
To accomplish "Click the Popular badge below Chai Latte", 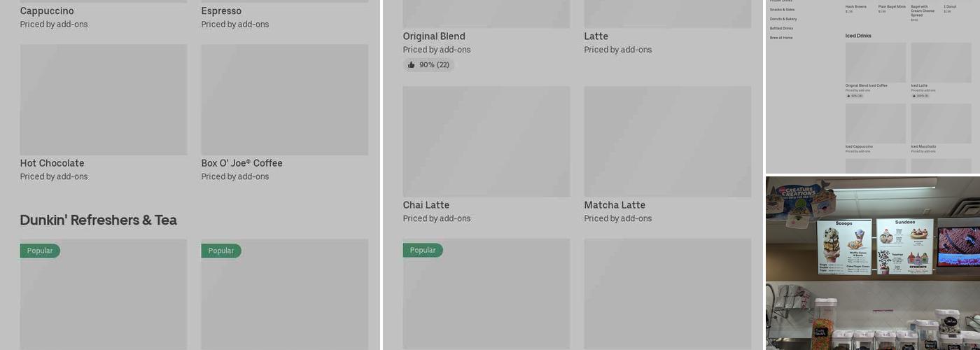I will pyautogui.click(x=423, y=250).
